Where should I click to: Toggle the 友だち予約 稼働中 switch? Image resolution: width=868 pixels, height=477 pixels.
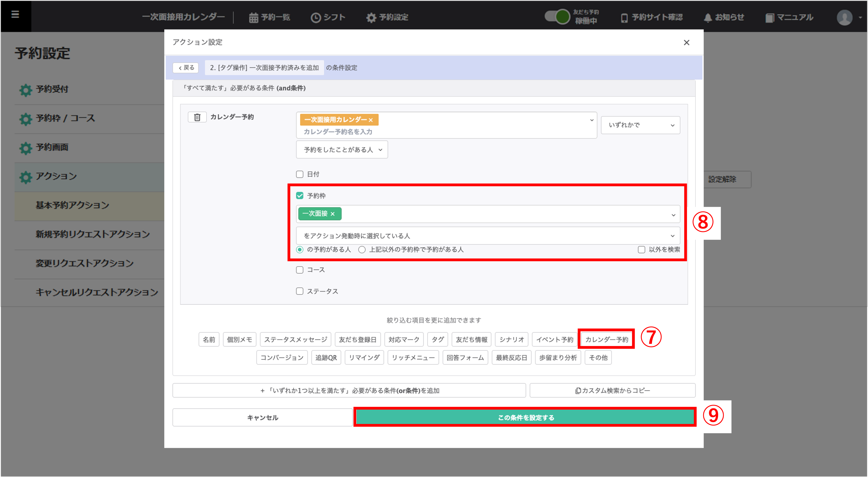pyautogui.click(x=557, y=17)
